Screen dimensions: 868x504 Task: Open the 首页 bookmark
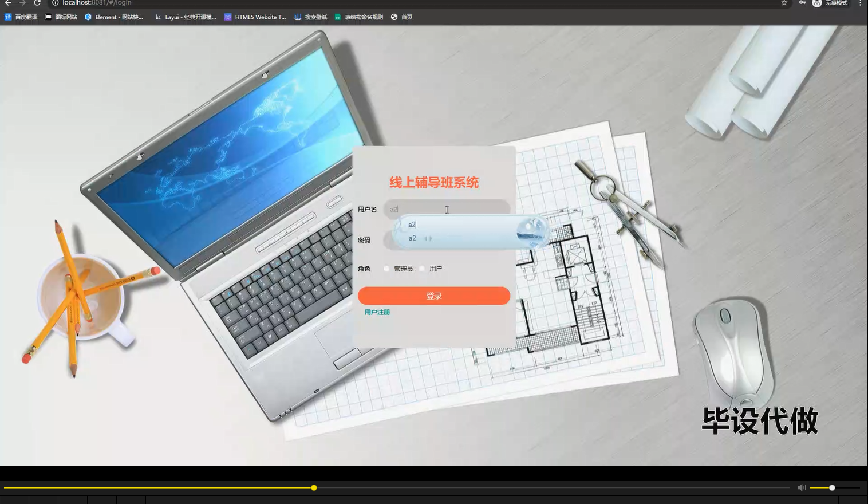coord(403,17)
